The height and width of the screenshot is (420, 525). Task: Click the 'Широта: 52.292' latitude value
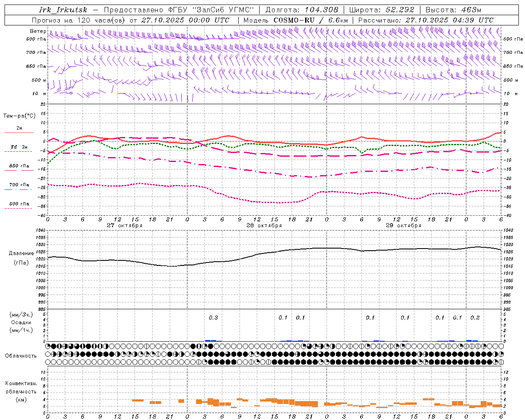click(x=381, y=10)
